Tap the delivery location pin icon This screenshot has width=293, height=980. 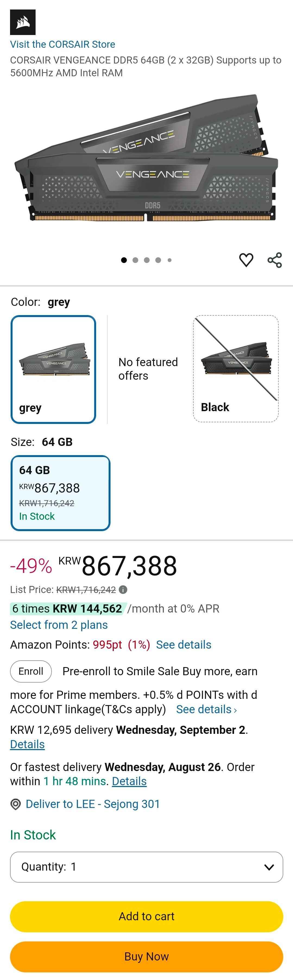pyautogui.click(x=15, y=804)
